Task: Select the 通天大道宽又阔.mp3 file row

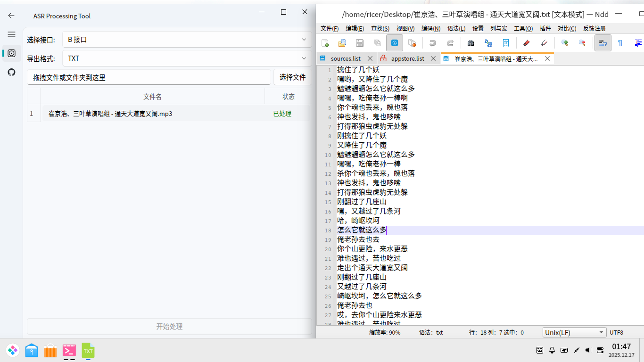Action: [x=170, y=114]
